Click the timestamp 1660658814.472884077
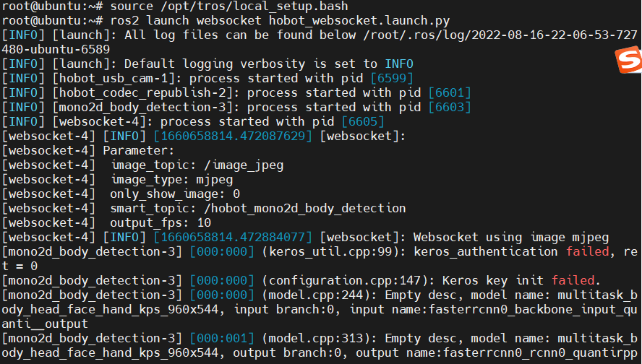Viewport: 642px width, 364px height. click(x=233, y=237)
